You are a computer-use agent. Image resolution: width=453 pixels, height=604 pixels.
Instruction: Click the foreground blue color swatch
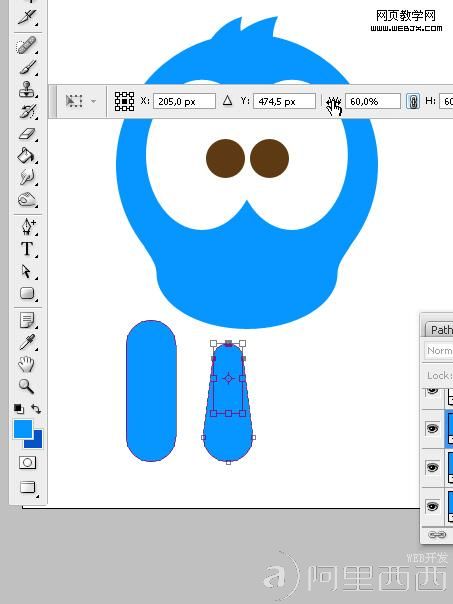[23, 429]
